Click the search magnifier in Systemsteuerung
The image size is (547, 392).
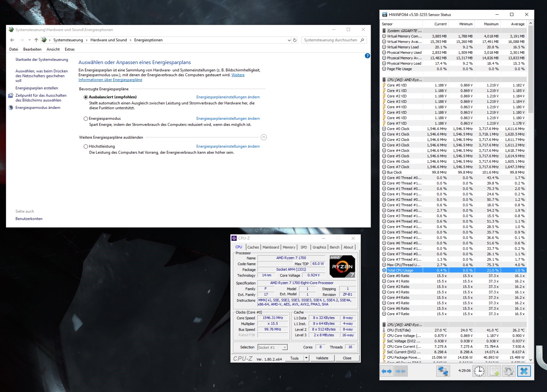pos(362,40)
